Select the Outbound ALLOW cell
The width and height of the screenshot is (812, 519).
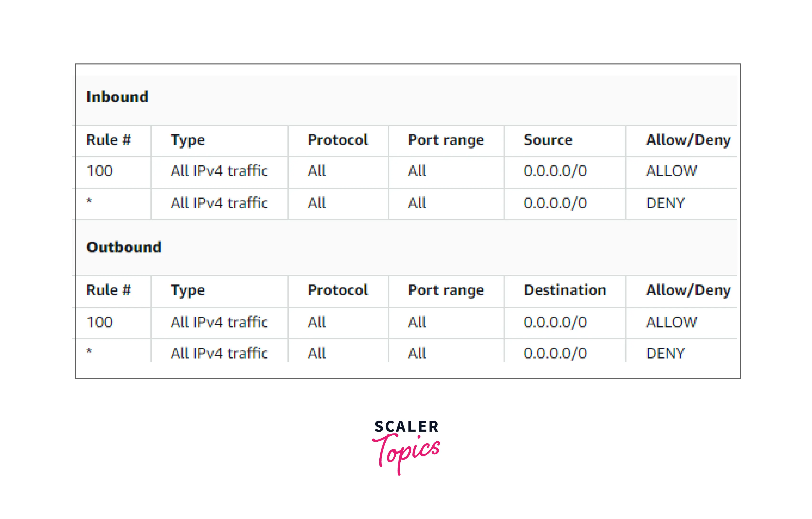(x=671, y=322)
